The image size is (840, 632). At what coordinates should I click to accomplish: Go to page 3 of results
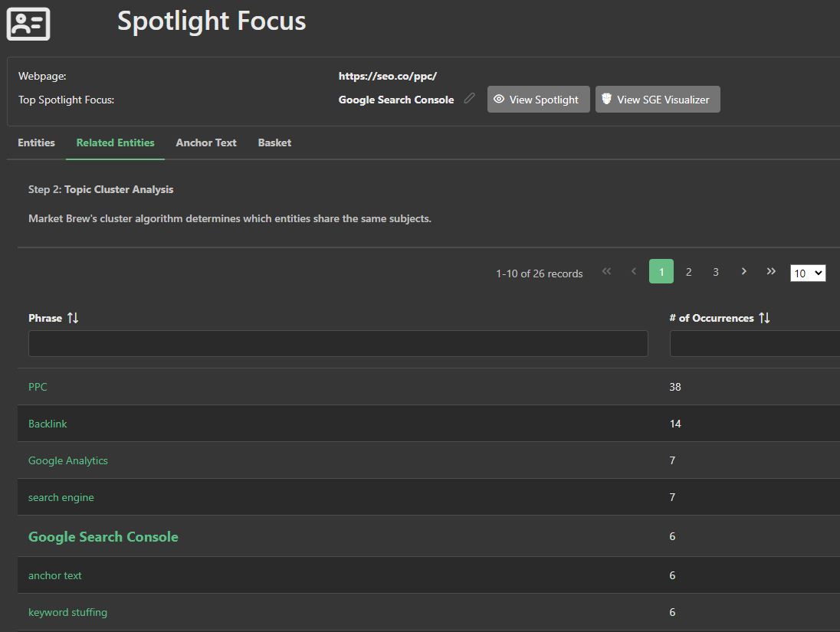pyautogui.click(x=716, y=272)
